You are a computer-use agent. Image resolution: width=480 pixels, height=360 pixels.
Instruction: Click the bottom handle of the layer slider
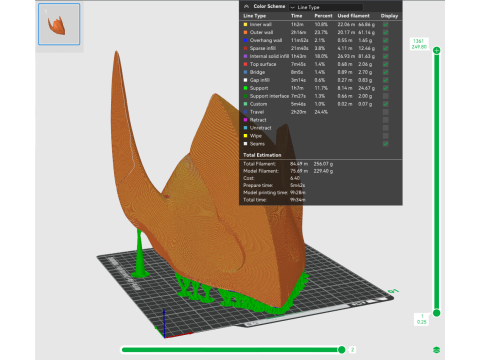436,313
